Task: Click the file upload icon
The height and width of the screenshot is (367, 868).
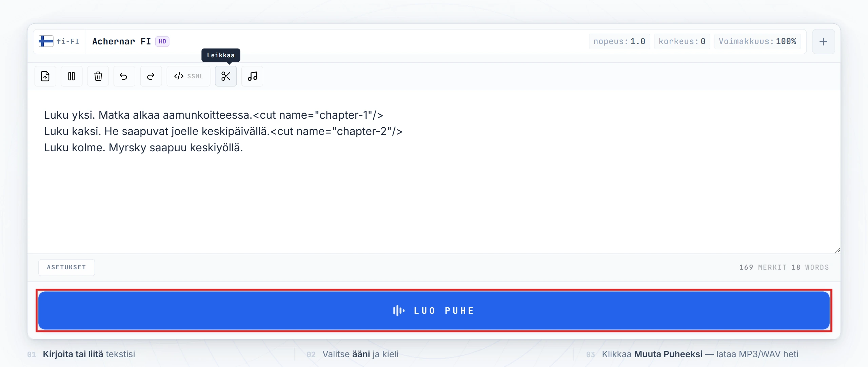Action: tap(45, 76)
